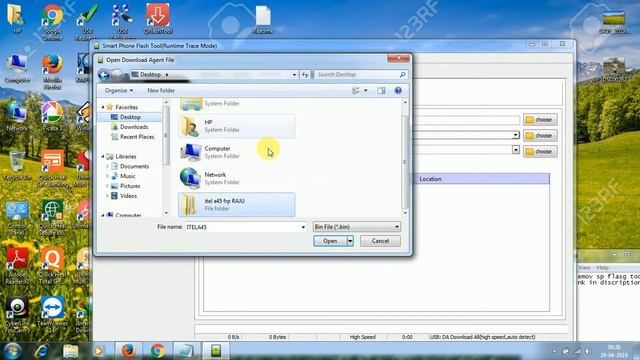Open TeamViewer desktop shortcut

[52, 314]
